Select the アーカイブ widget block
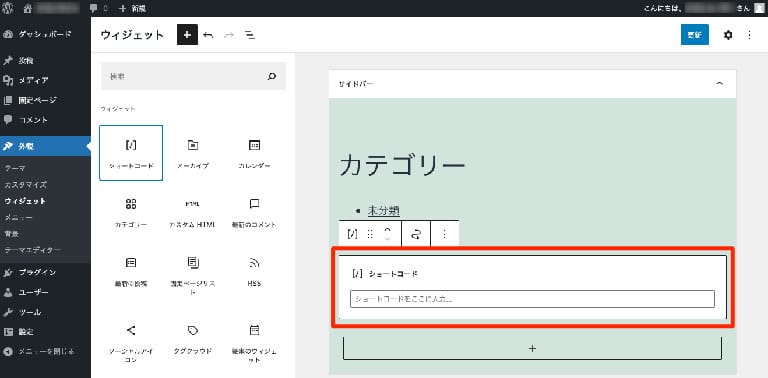Viewport: 768px width, 378px height. click(x=193, y=153)
